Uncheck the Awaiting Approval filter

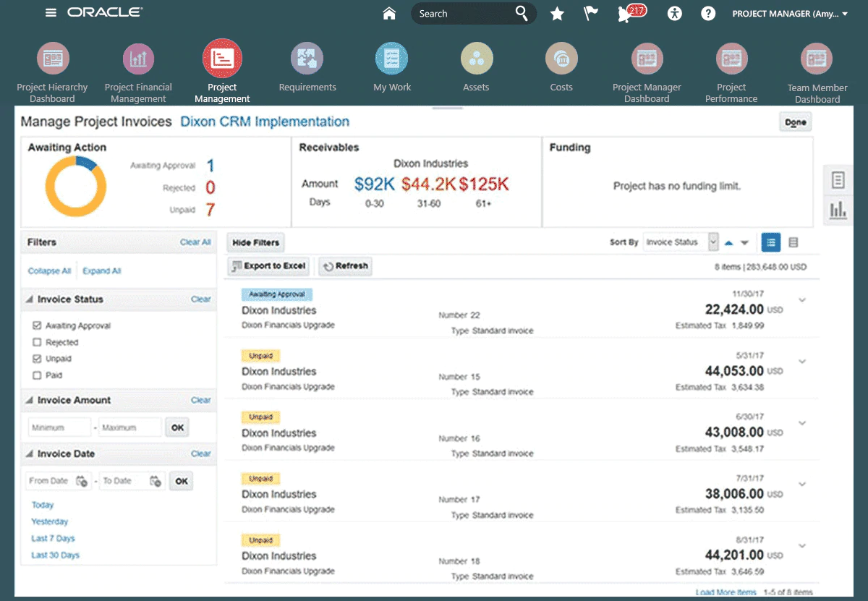tap(37, 326)
